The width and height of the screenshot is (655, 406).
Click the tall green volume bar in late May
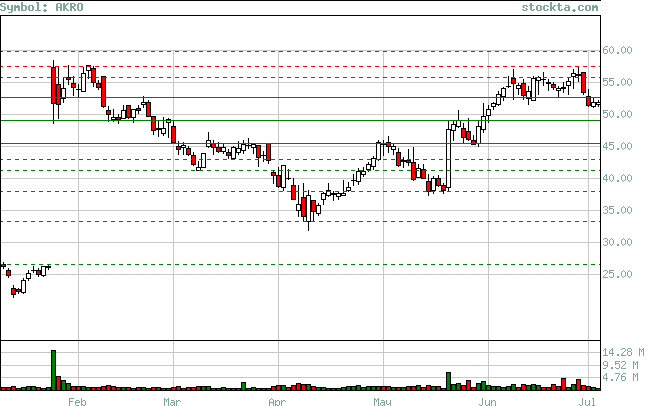point(449,381)
